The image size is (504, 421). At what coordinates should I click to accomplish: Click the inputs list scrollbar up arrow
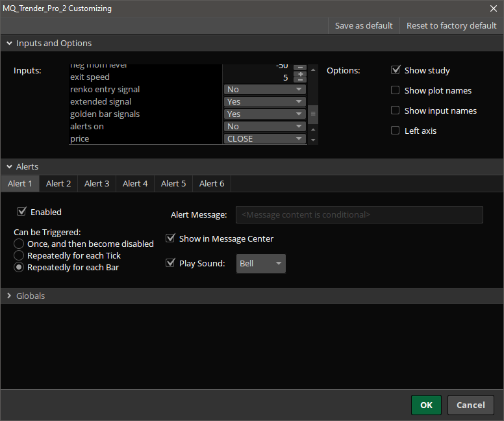313,70
